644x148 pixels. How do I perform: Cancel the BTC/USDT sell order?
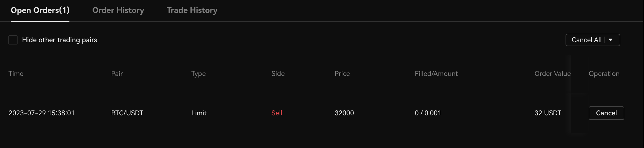point(606,113)
